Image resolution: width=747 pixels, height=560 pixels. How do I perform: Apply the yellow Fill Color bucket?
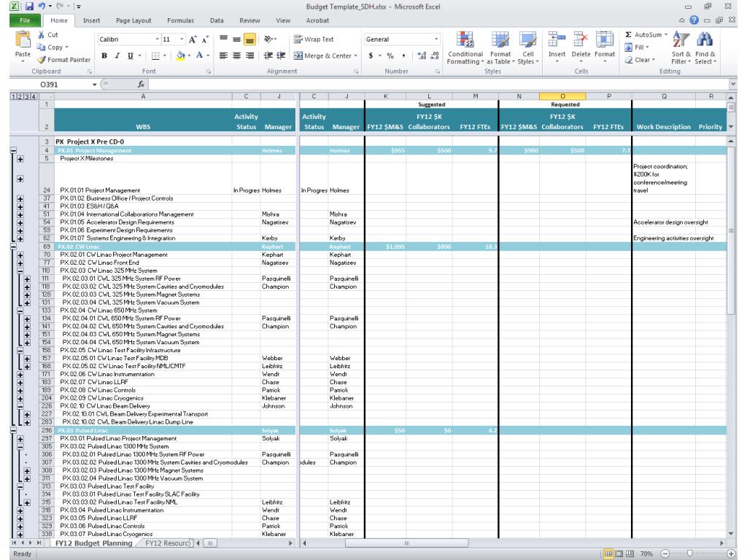(x=181, y=55)
